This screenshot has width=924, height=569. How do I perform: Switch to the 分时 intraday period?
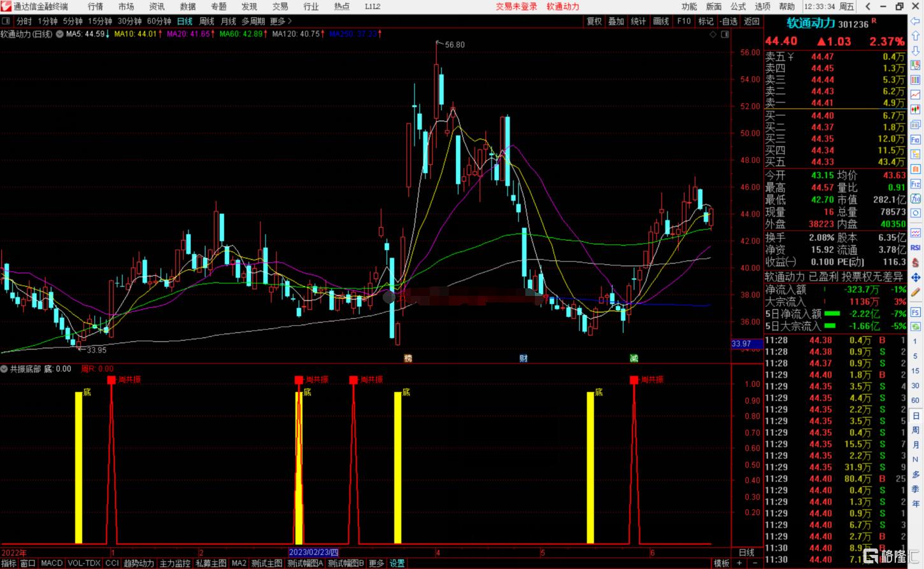24,21
